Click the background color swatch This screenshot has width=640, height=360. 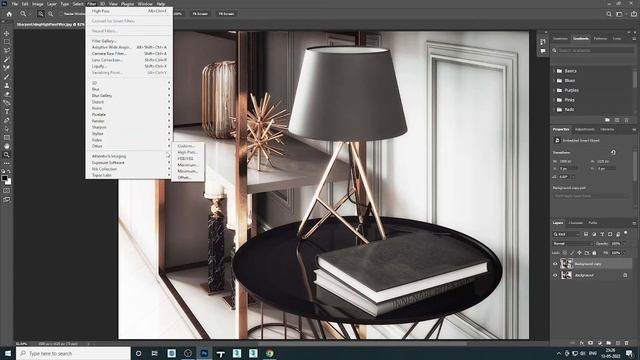tap(9, 182)
